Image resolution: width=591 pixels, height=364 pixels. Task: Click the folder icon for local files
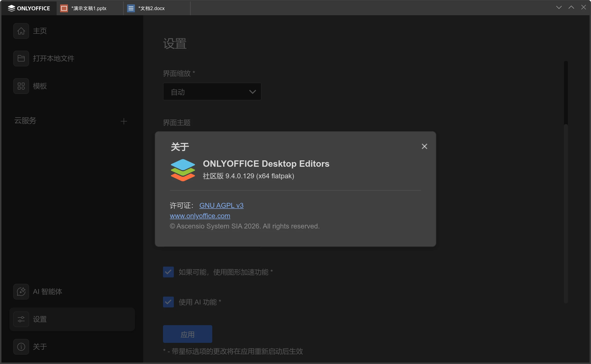21,59
